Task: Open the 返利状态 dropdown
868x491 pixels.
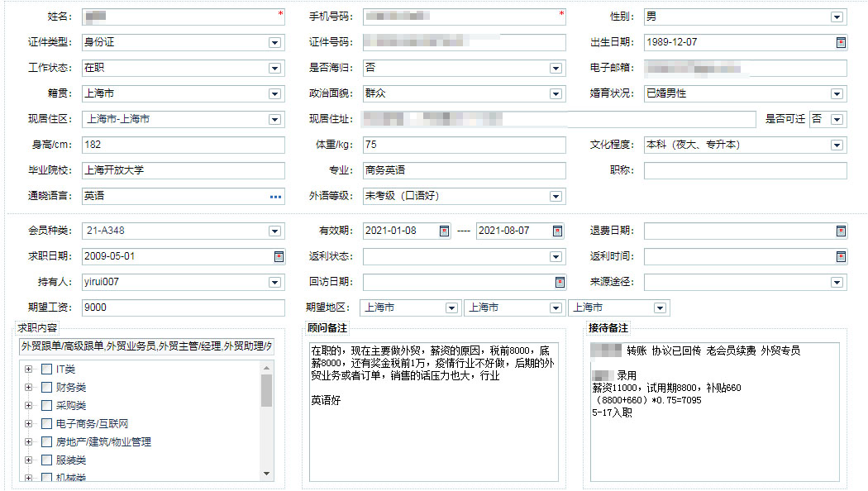Action: pyautogui.click(x=556, y=257)
